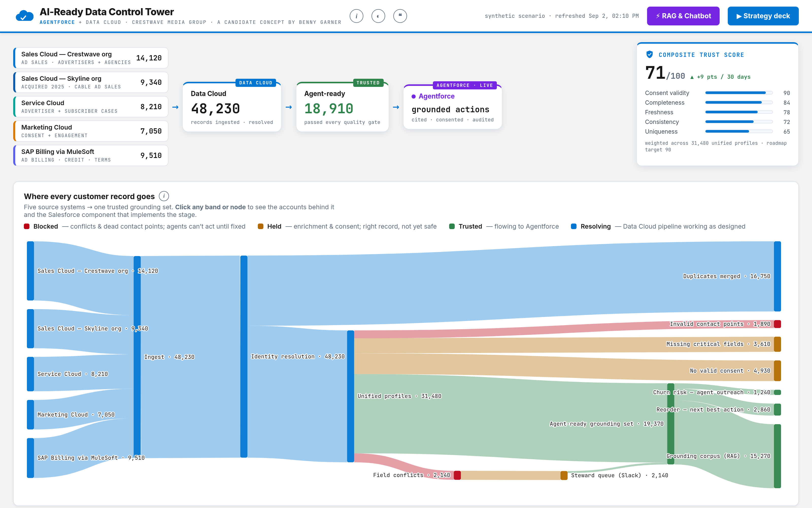812x508 pixels.
Task: Click the quotation mark icon in the header
Action: coord(400,16)
